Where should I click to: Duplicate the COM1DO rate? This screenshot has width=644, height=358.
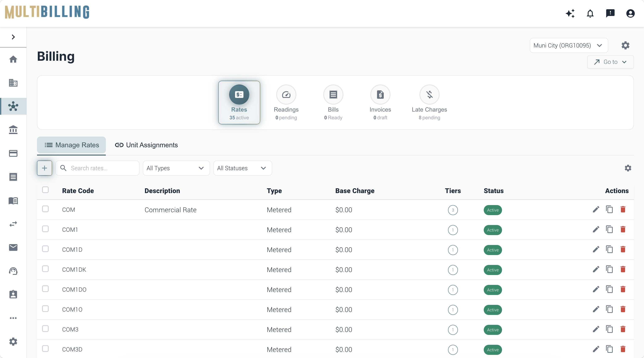(609, 290)
